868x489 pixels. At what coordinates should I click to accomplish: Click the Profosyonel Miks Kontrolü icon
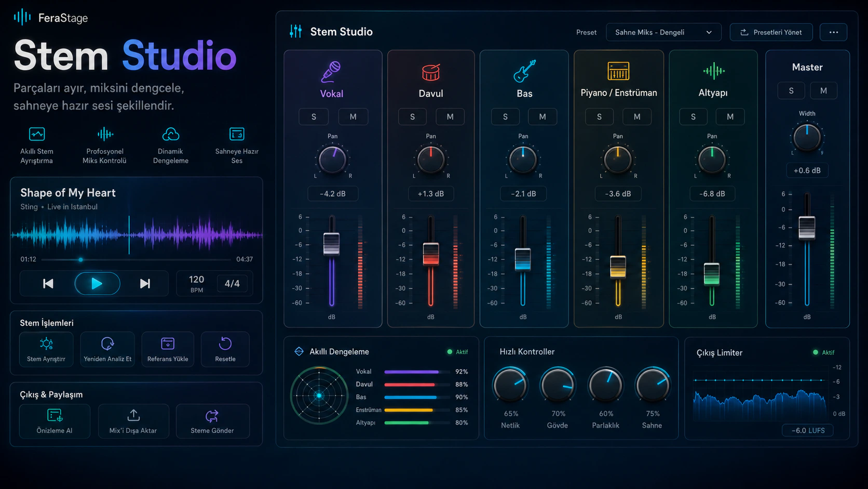click(x=105, y=134)
